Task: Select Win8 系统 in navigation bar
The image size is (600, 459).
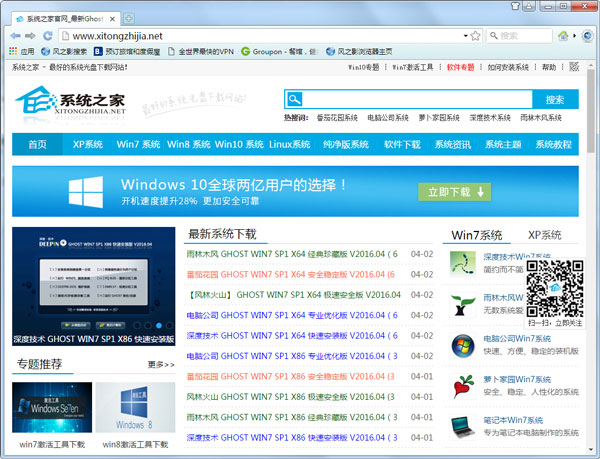Action: point(189,144)
